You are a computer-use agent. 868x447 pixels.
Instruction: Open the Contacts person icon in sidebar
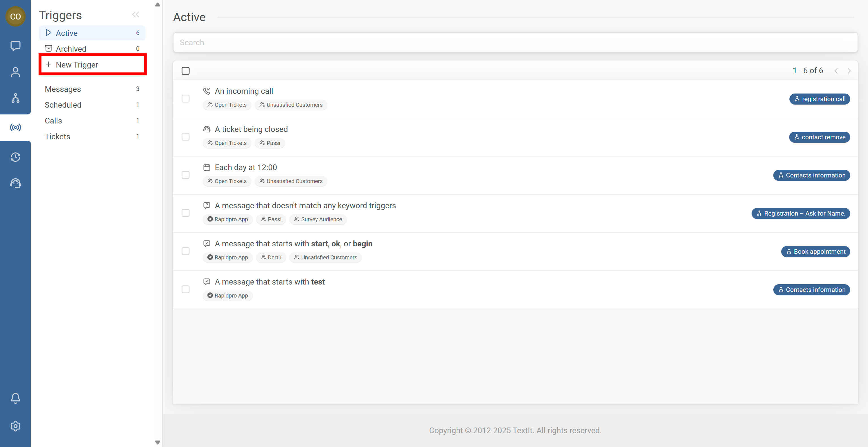15,72
